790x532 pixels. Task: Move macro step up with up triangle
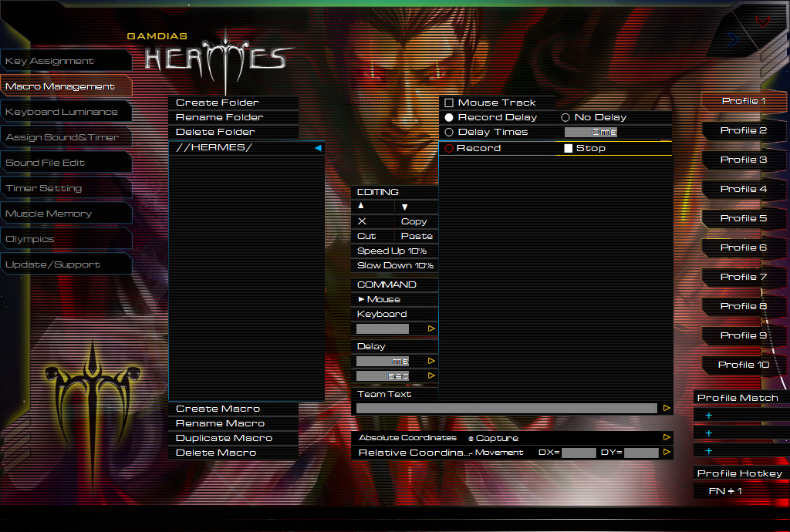361,205
